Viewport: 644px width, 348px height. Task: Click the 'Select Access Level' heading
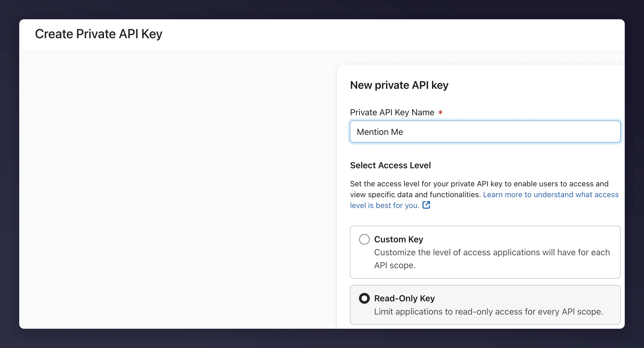pos(390,165)
